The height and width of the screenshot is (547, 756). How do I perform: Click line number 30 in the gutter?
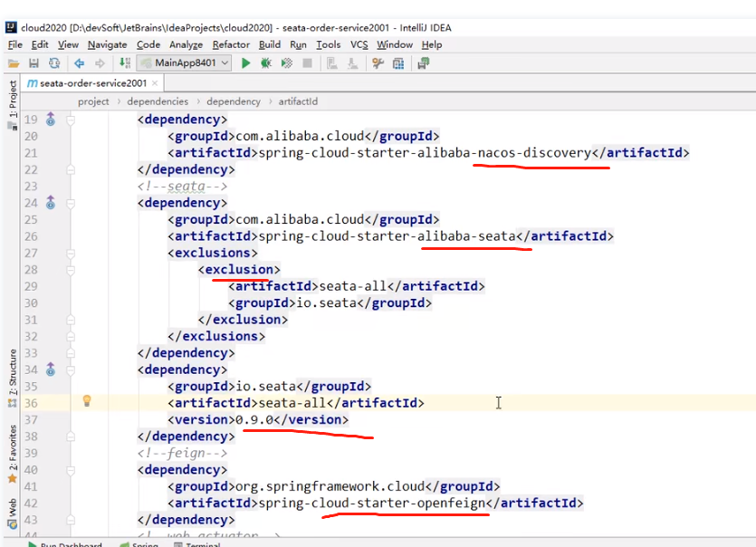(31, 302)
